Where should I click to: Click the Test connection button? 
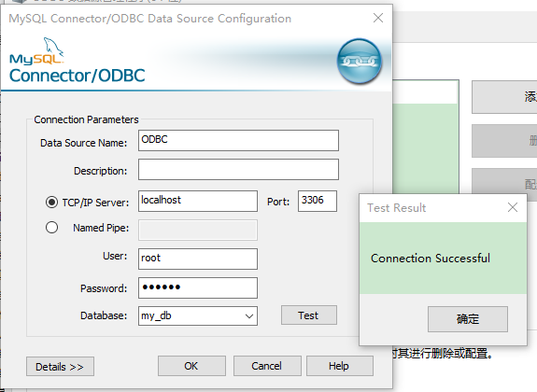coord(309,315)
